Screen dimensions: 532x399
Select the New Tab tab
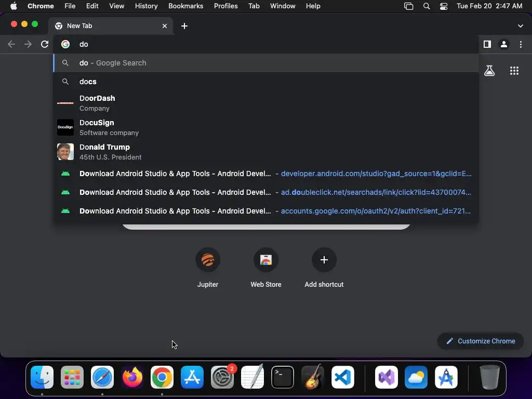click(x=111, y=26)
